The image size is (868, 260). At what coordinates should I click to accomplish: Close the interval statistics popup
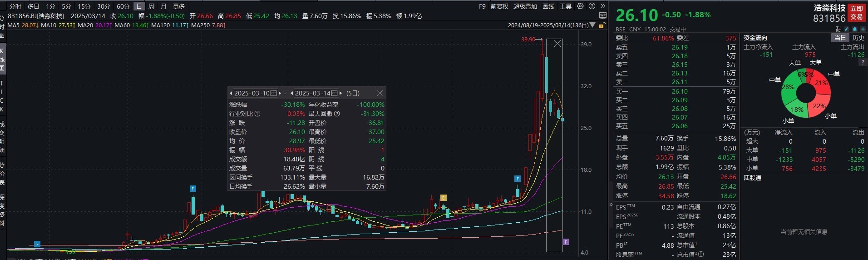coord(380,93)
